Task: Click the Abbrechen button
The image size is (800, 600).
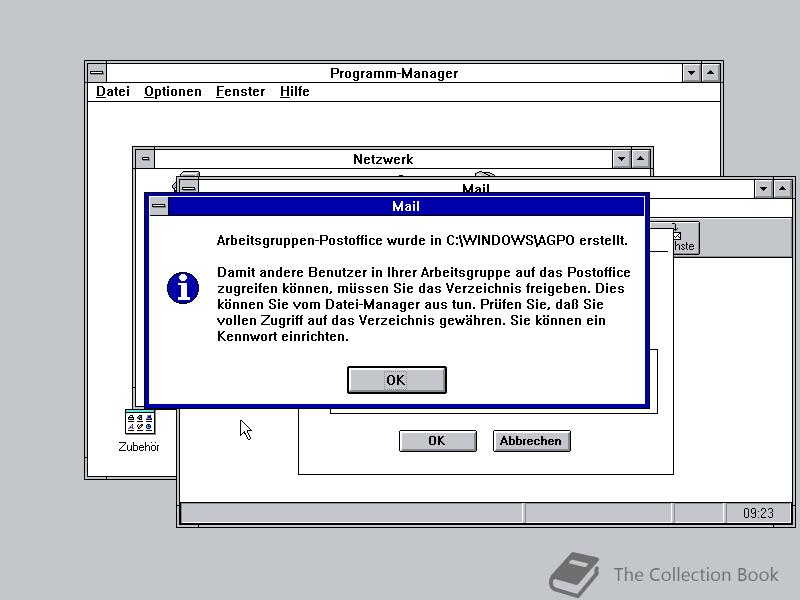Action: tap(531, 441)
